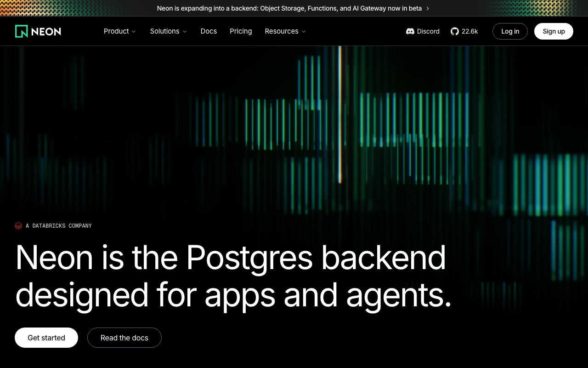Open the Discord link icon
The image size is (588, 368).
click(x=410, y=31)
